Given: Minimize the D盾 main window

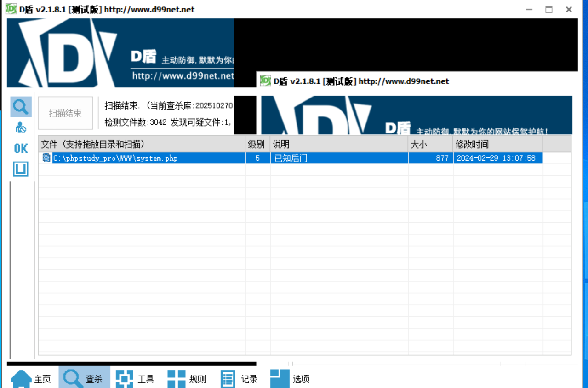Looking at the screenshot, I should pyautogui.click(x=529, y=9).
